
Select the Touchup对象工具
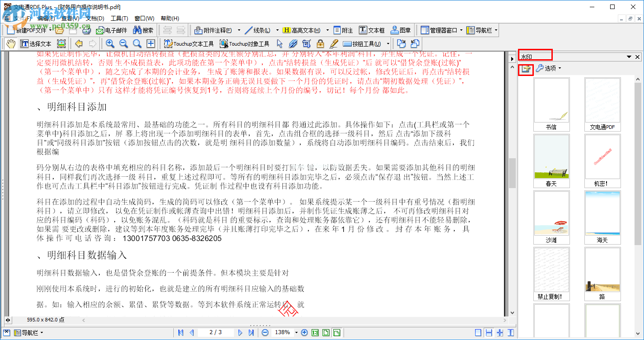click(x=245, y=44)
